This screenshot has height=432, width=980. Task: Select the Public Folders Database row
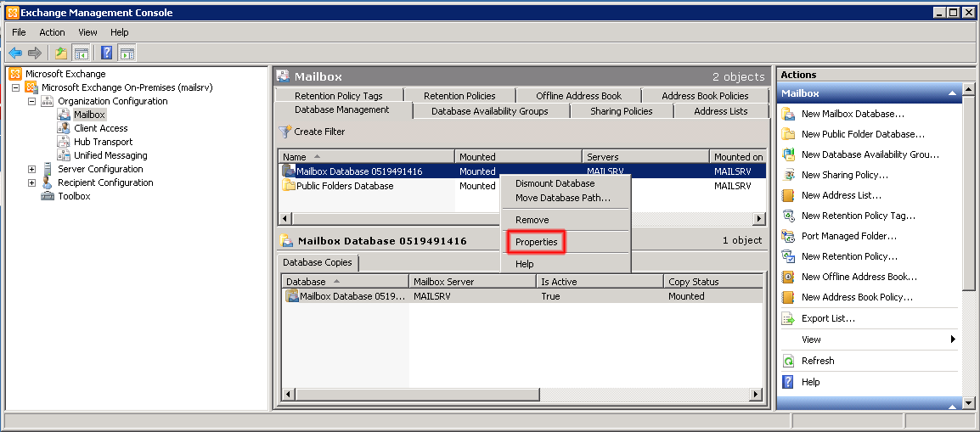click(522, 186)
